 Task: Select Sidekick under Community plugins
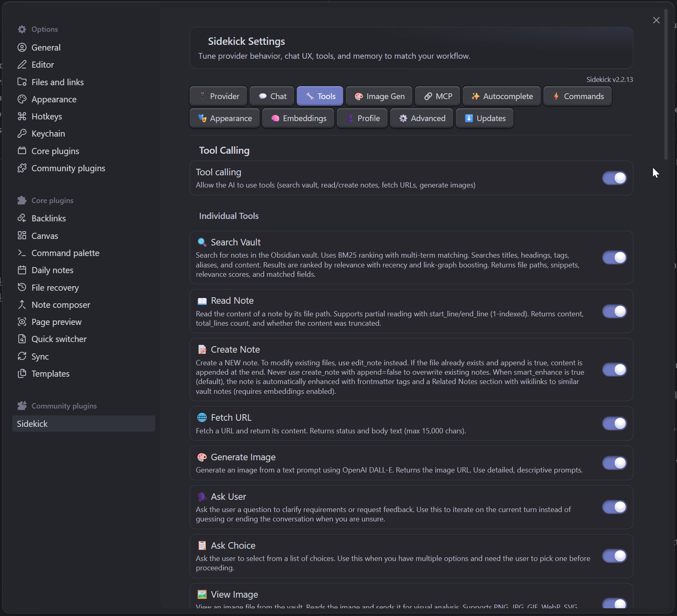click(32, 424)
